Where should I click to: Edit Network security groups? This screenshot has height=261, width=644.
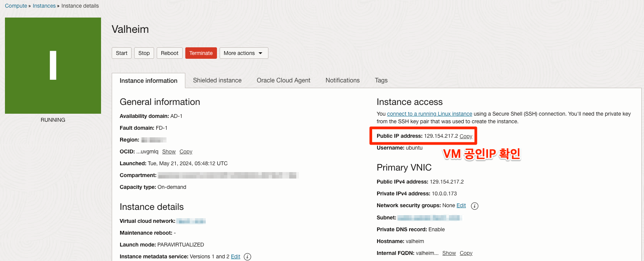[x=461, y=205]
